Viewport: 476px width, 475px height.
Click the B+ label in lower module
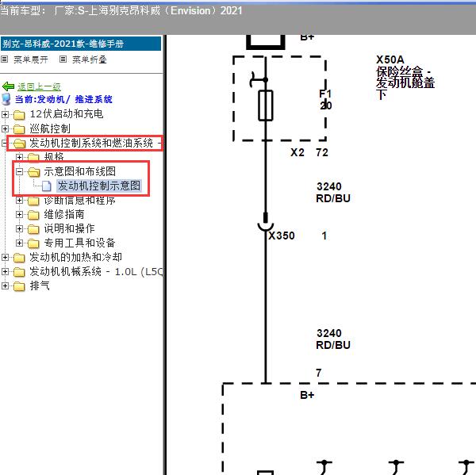coord(307,395)
